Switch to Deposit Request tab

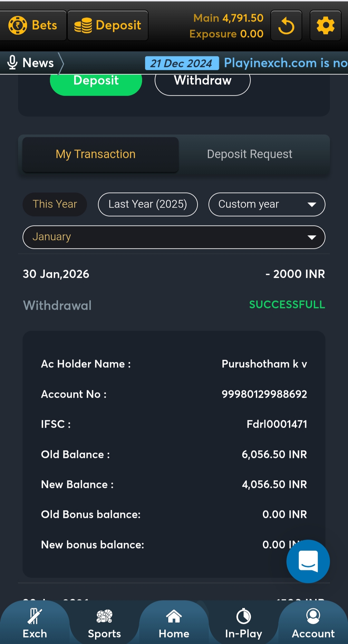[x=249, y=154]
